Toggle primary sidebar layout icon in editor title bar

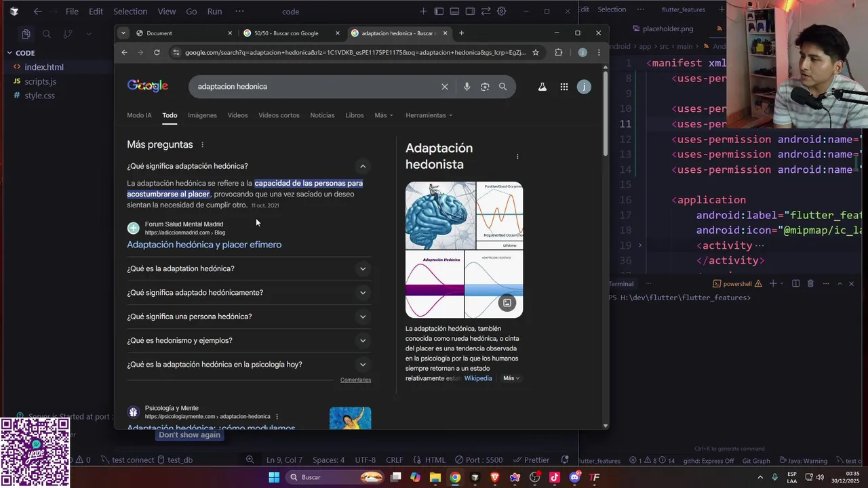439,12
